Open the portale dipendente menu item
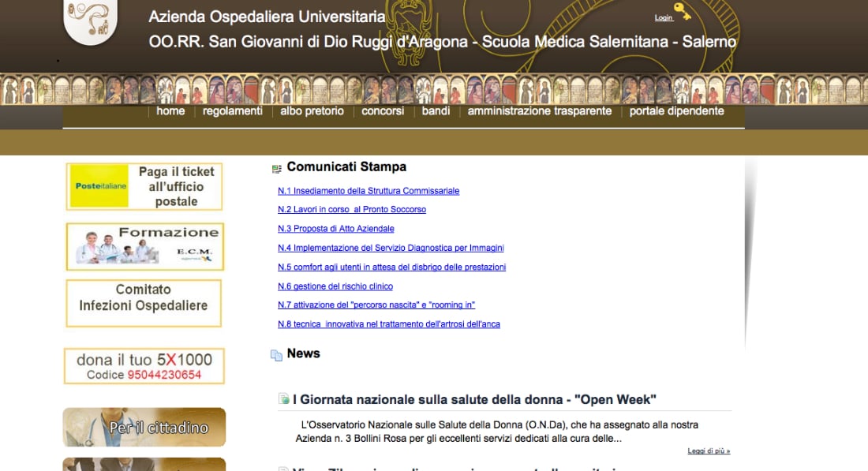This screenshot has width=868, height=471. pyautogui.click(x=676, y=111)
